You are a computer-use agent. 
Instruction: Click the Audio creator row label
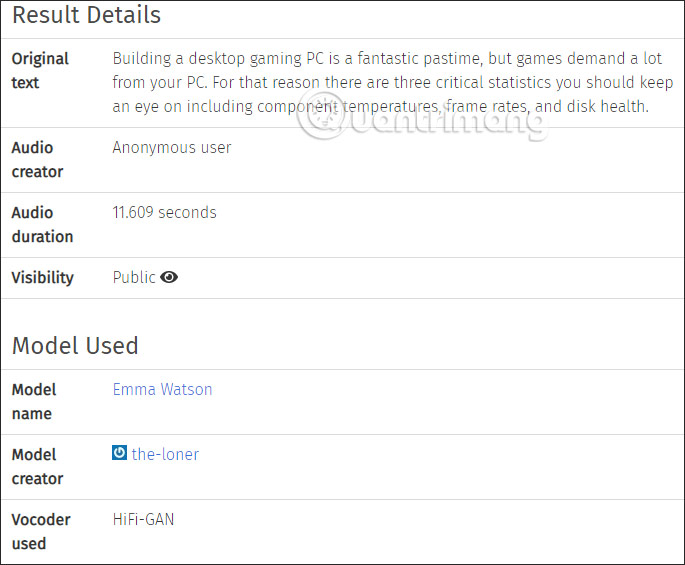[x=37, y=160]
